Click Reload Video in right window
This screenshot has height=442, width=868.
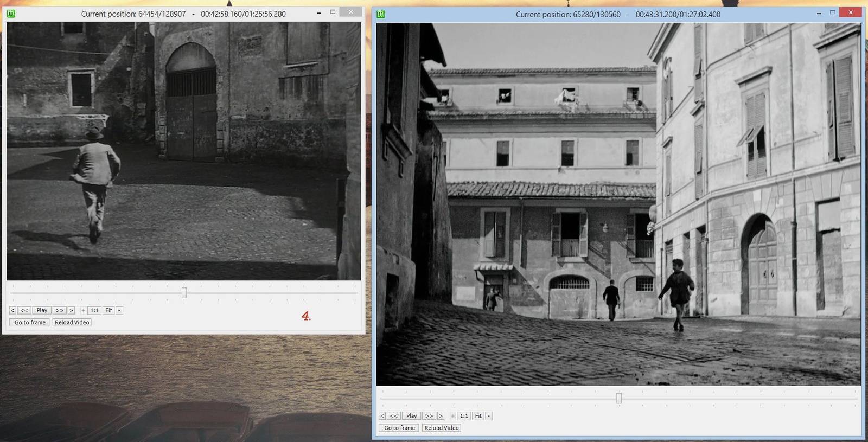(x=442, y=428)
